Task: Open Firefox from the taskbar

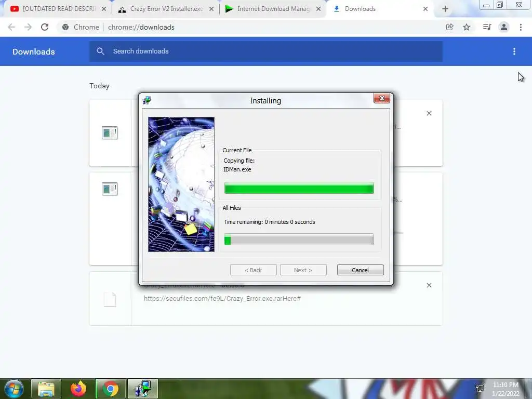Action: click(x=78, y=389)
